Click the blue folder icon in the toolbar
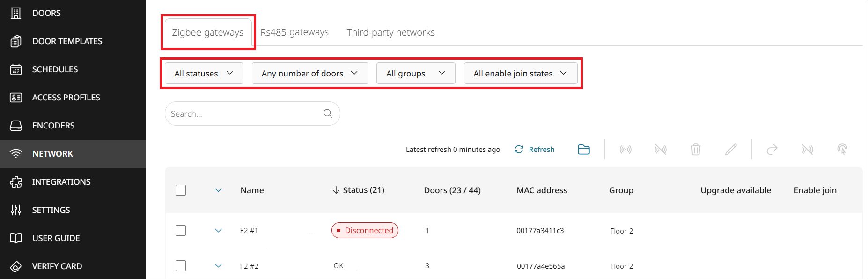 click(584, 150)
